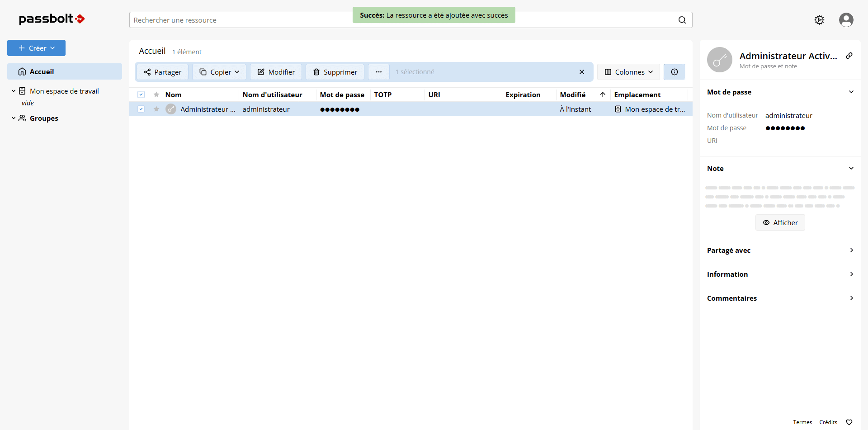Open the user profile avatar menu
The width and height of the screenshot is (868, 430).
coord(846,20)
